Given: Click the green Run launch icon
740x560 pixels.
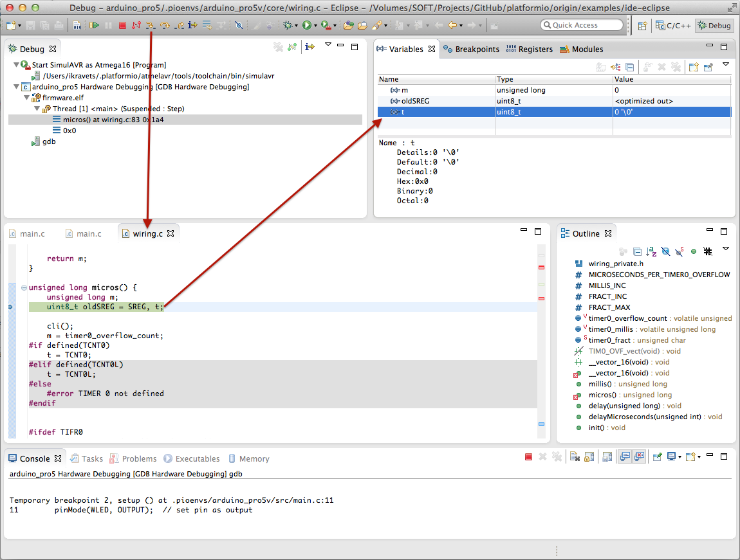Looking at the screenshot, I should point(307,25).
